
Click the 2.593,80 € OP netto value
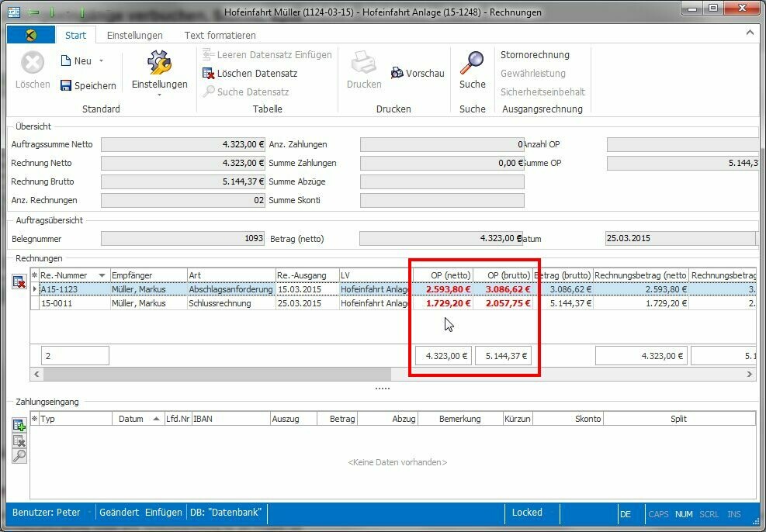448,289
